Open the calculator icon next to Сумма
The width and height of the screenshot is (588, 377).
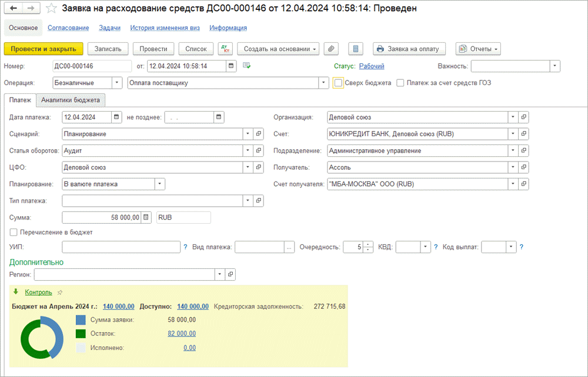(147, 217)
